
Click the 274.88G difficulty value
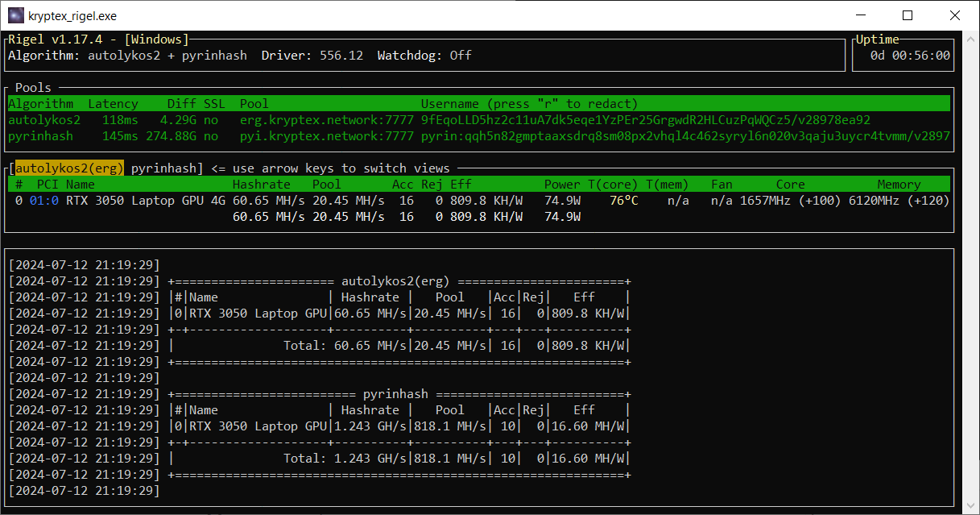tap(171, 136)
